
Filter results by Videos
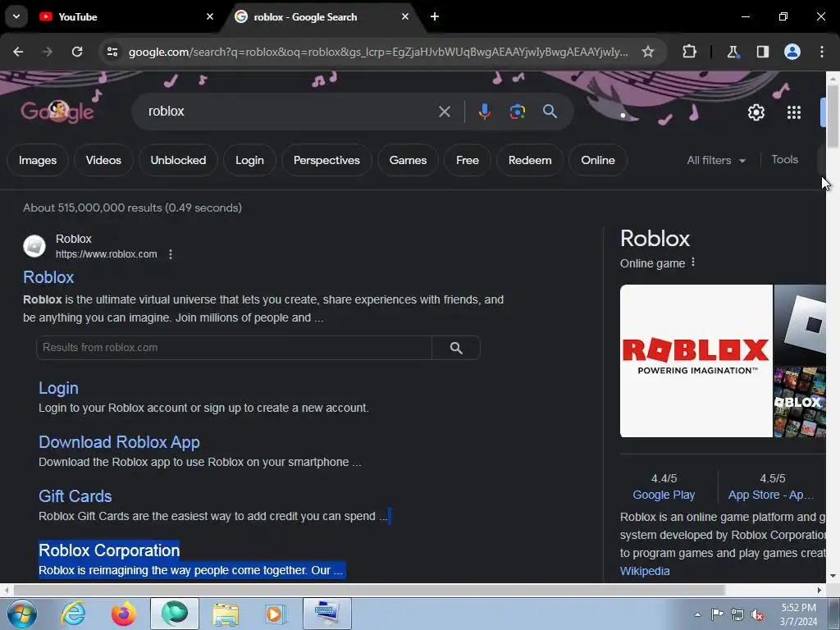tap(103, 160)
